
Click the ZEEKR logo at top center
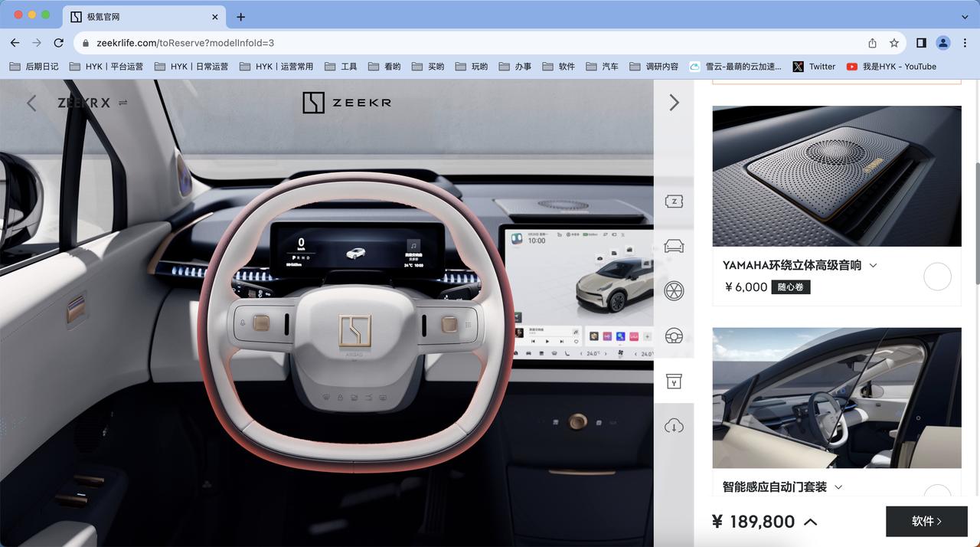(347, 103)
